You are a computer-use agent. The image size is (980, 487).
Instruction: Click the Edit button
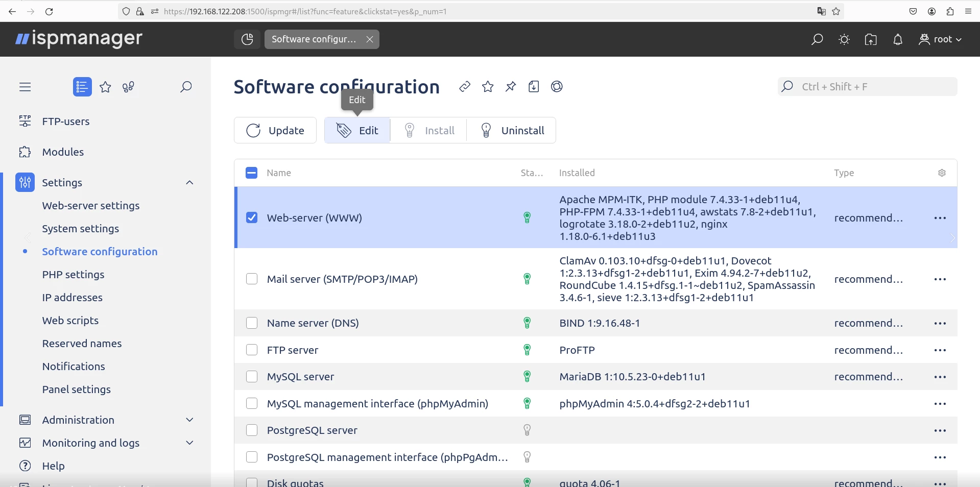click(x=357, y=131)
